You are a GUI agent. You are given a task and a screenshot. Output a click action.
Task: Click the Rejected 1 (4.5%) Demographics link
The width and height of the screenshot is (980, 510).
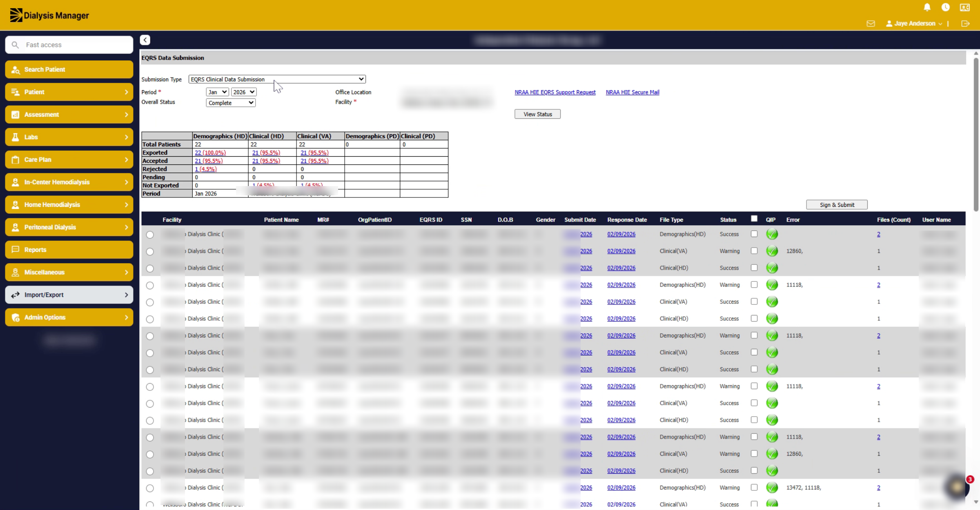tap(205, 169)
